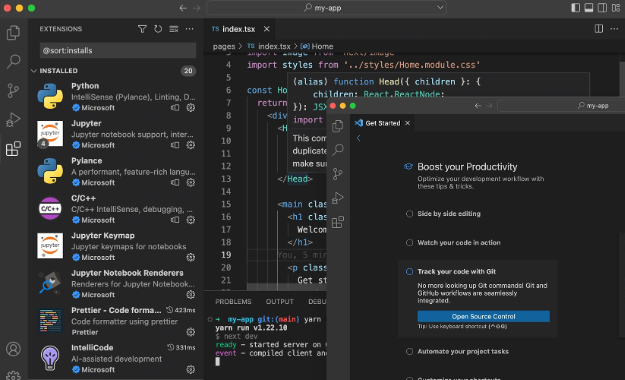Viewport: 625px width, 380px height.
Task: Click Open Source Control button
Action: [483, 316]
